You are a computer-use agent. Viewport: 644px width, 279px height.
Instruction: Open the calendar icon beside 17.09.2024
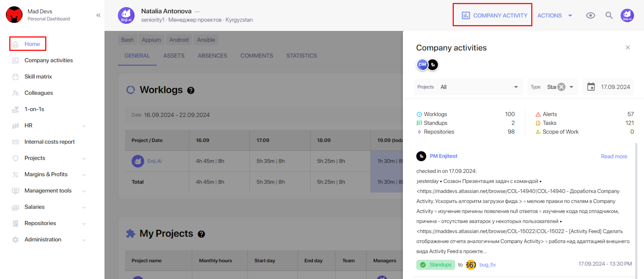[x=591, y=87]
